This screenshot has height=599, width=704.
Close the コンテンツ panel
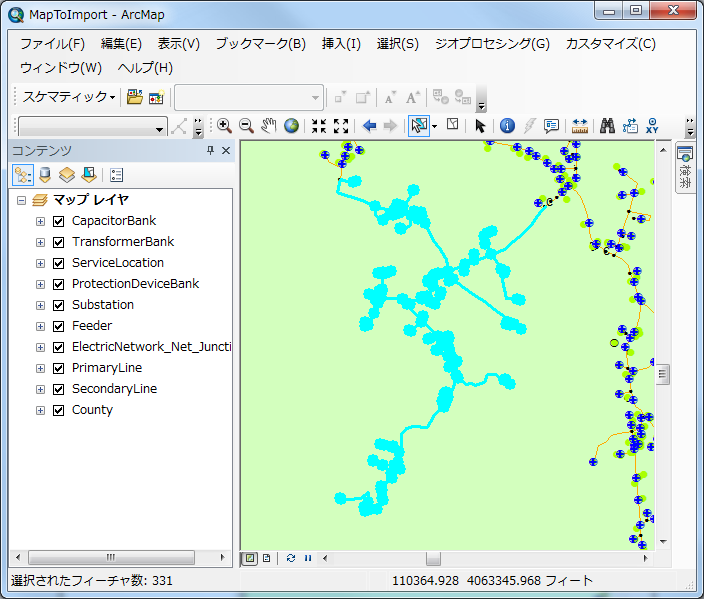(x=226, y=150)
